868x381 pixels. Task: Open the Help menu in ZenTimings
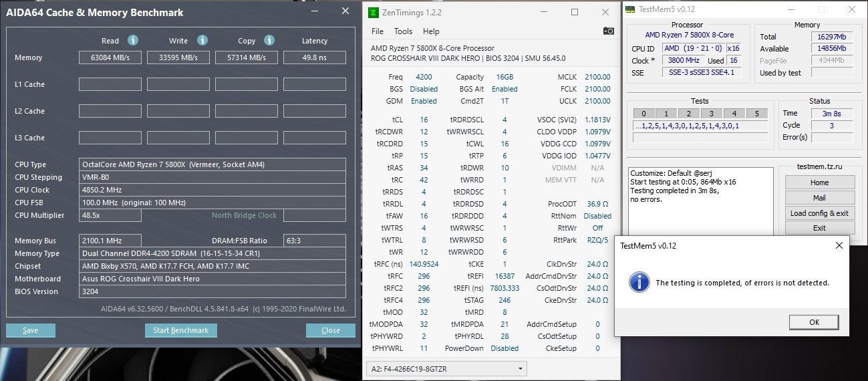pos(431,31)
